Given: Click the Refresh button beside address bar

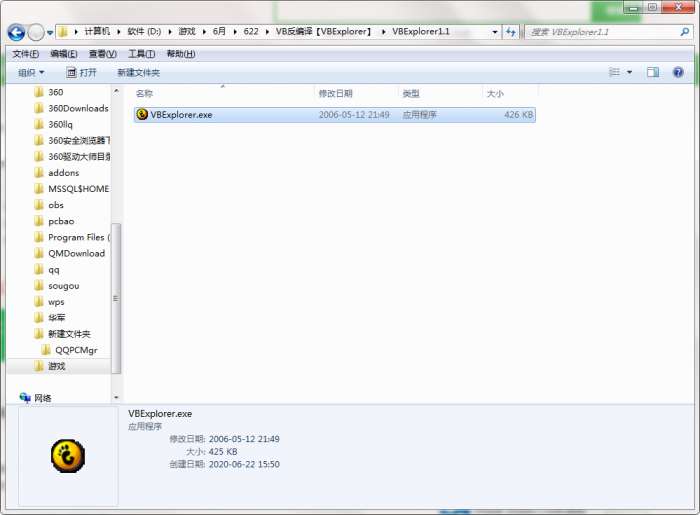Looking at the screenshot, I should 511,32.
